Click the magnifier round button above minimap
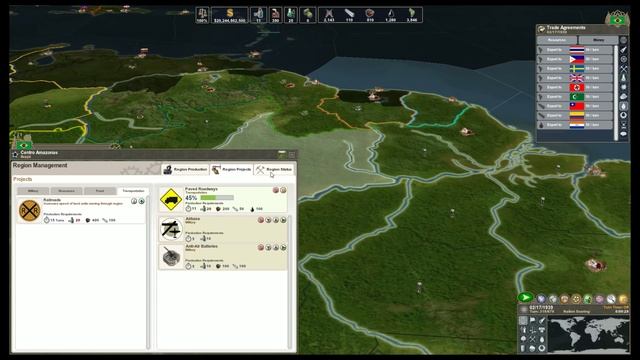640x360 pixels. click(x=611, y=299)
